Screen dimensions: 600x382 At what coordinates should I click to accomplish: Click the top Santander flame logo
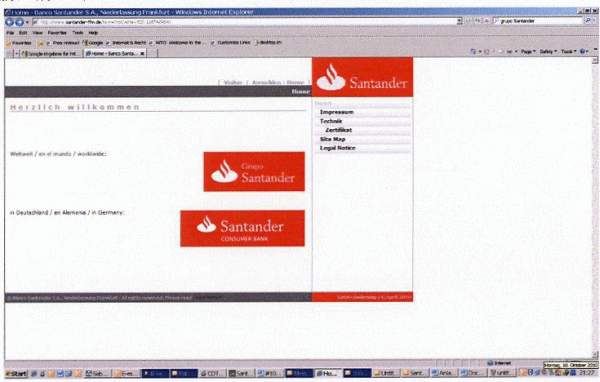(x=362, y=77)
